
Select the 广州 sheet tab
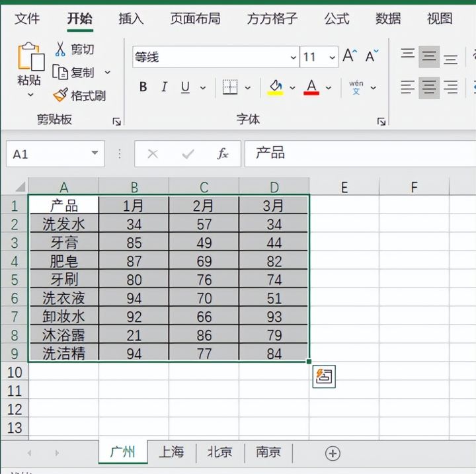(x=123, y=452)
